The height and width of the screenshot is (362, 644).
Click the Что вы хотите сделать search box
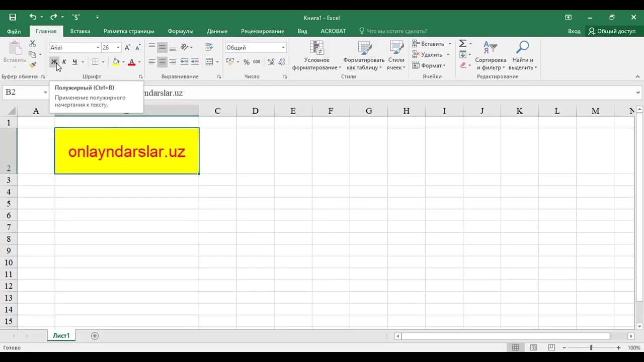[x=392, y=31]
